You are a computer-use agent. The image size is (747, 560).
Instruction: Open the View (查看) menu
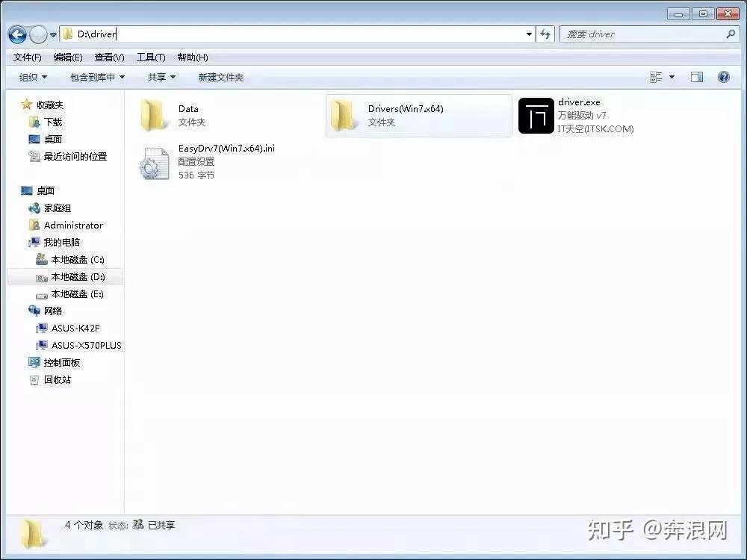pyautogui.click(x=109, y=57)
